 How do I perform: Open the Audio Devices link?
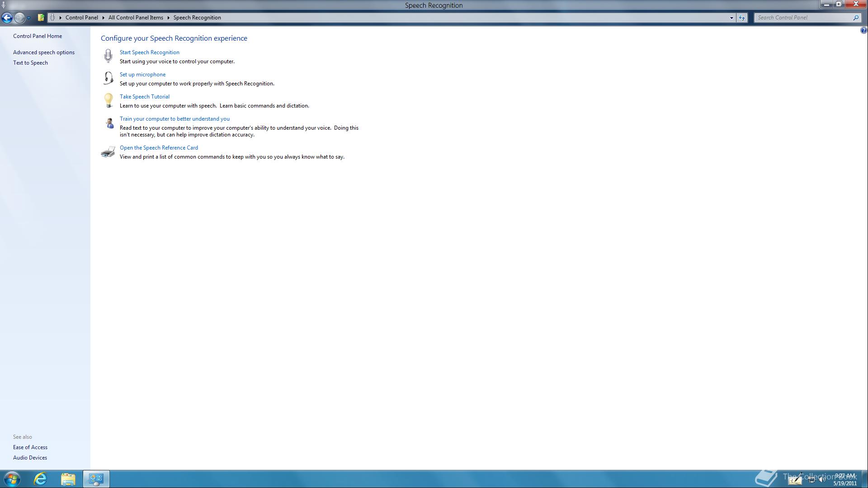30,458
